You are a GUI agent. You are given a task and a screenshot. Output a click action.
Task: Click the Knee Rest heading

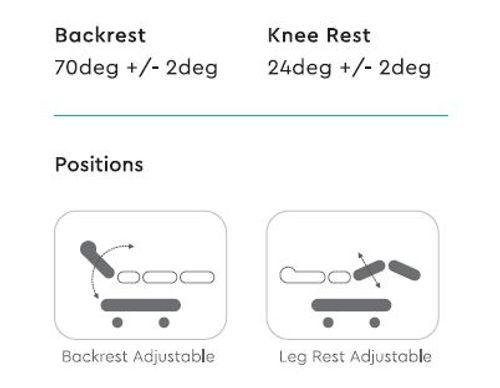coord(319,35)
